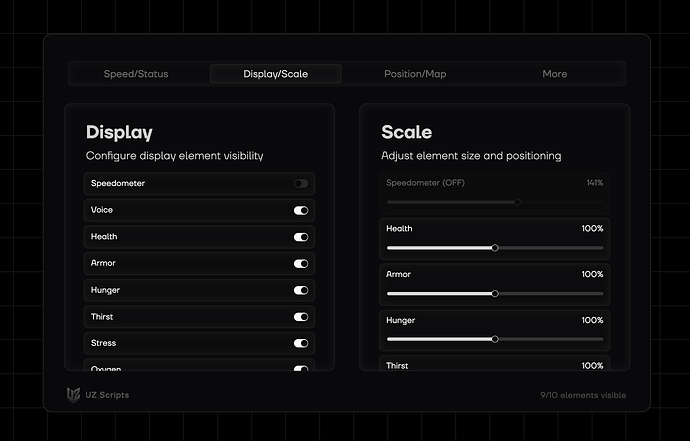Toggle the Hunger display switch
The image size is (690, 441).
pyautogui.click(x=301, y=290)
